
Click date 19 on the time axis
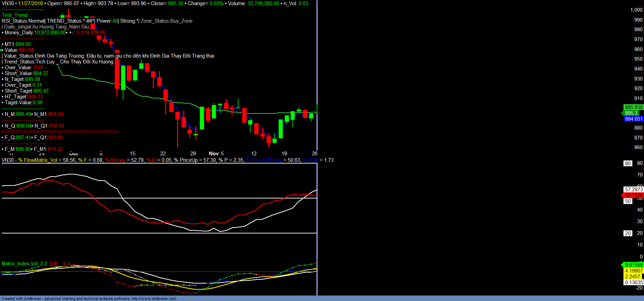(284, 154)
